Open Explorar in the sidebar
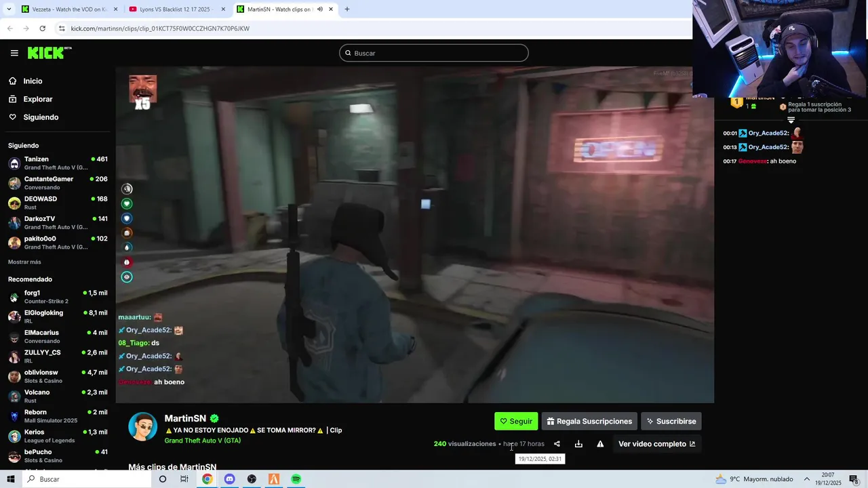This screenshot has width=868, height=488. [x=37, y=99]
